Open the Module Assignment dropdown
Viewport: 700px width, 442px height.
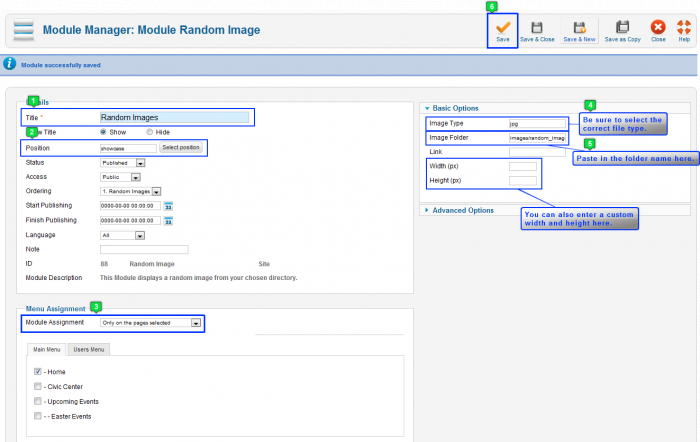pos(151,323)
